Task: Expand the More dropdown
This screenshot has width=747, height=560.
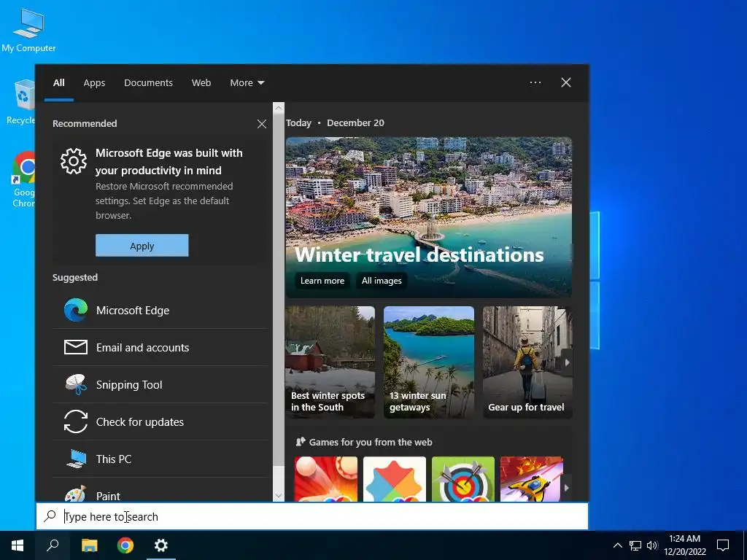Action: [247, 83]
